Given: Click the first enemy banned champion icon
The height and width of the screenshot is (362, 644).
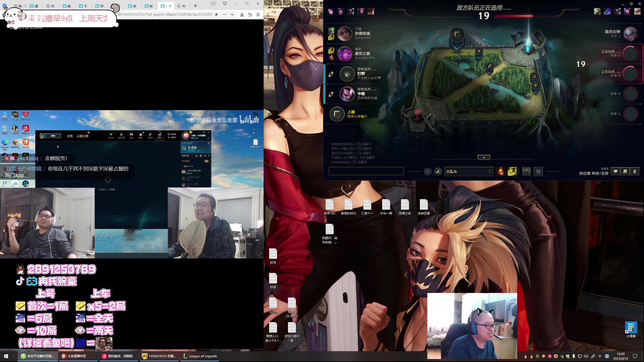Looking at the screenshot, I should pos(597,11).
